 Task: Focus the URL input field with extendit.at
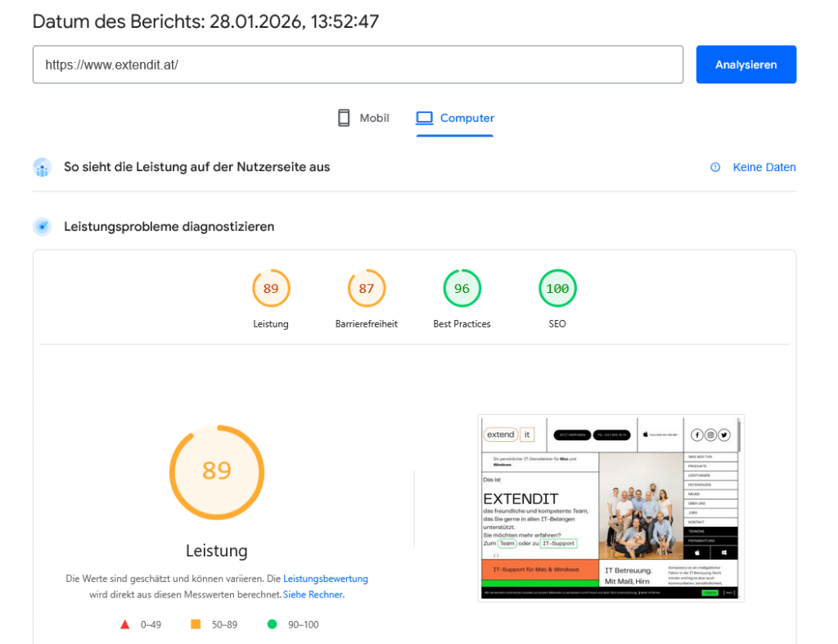coord(358,65)
